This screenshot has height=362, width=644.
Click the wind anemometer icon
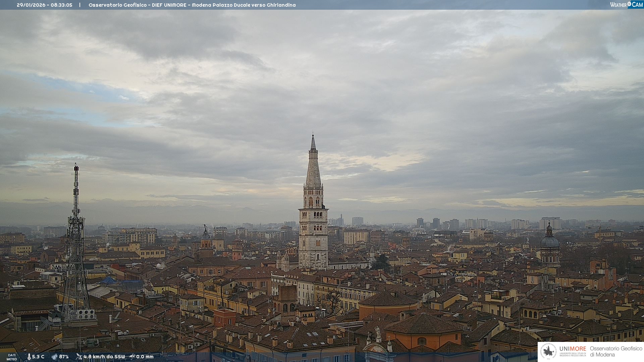click(79, 357)
